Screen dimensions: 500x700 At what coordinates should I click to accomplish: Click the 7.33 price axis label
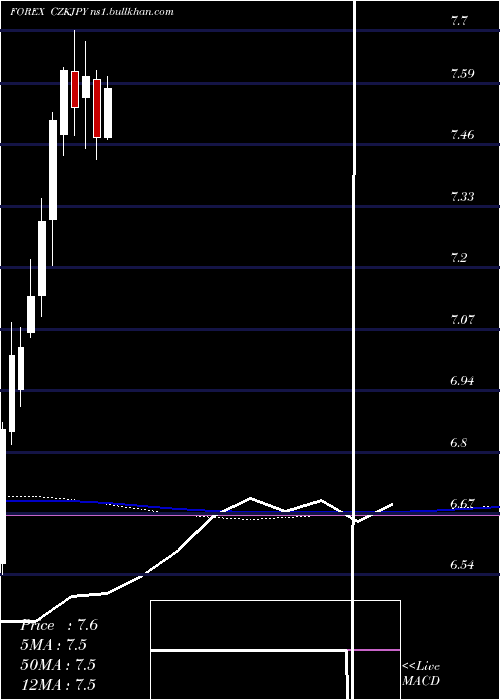click(462, 196)
